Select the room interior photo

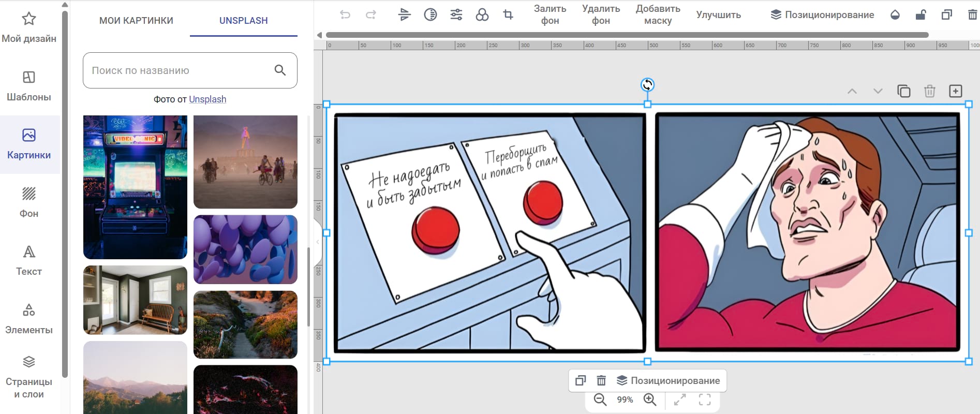point(135,300)
